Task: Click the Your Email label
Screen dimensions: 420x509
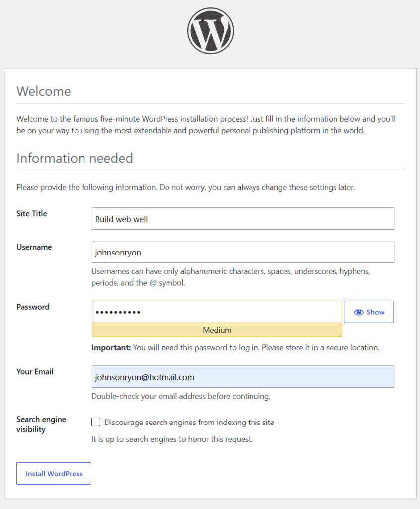Action: [35, 372]
